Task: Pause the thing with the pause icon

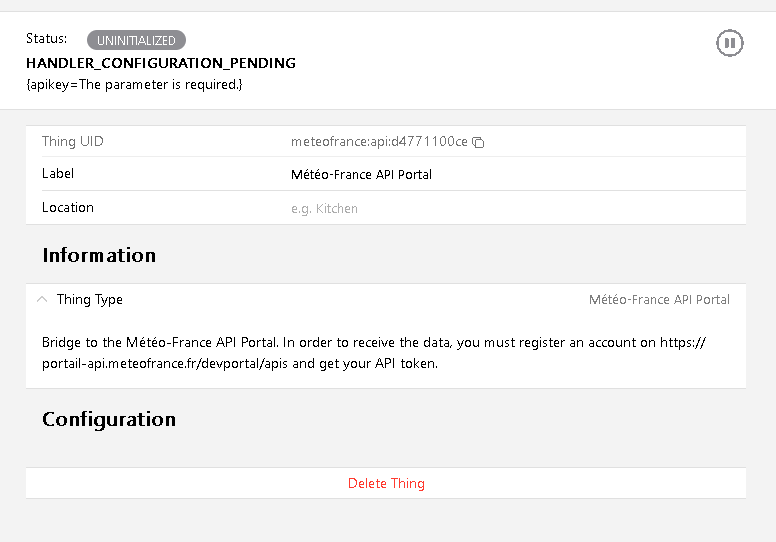Action: (730, 43)
